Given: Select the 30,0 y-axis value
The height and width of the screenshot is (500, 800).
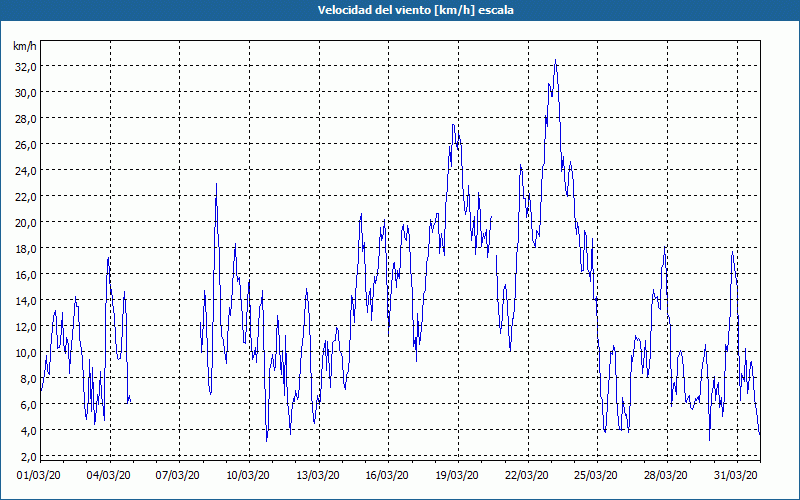Looking at the screenshot, I should pos(25,93).
